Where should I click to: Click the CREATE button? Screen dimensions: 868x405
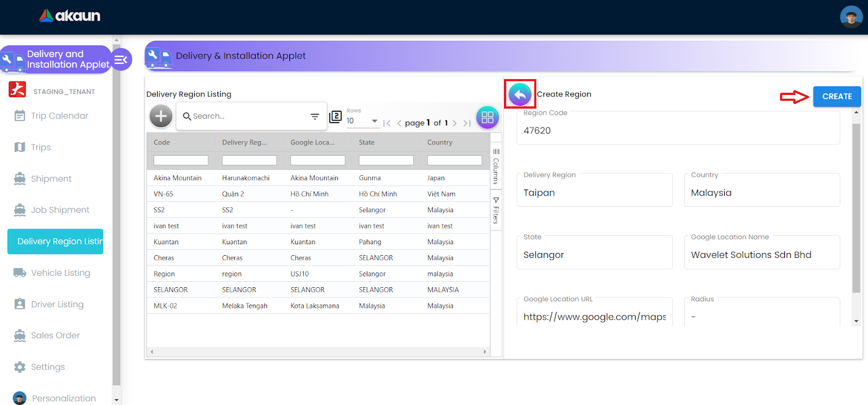pos(837,97)
